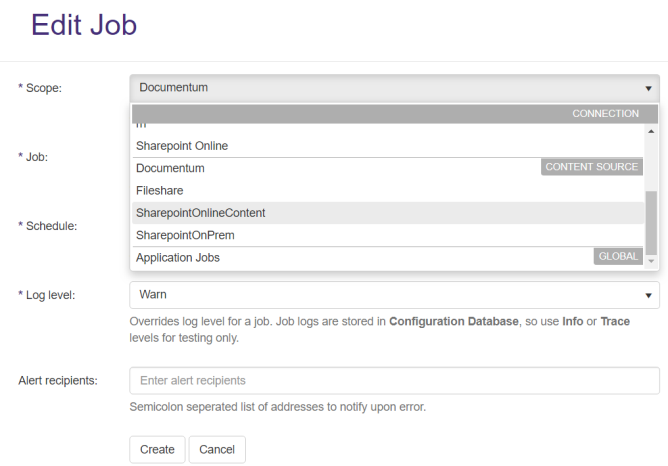The height and width of the screenshot is (466, 668).
Task: Click the CONTENT SOURCE group badge
Action: [592, 167]
